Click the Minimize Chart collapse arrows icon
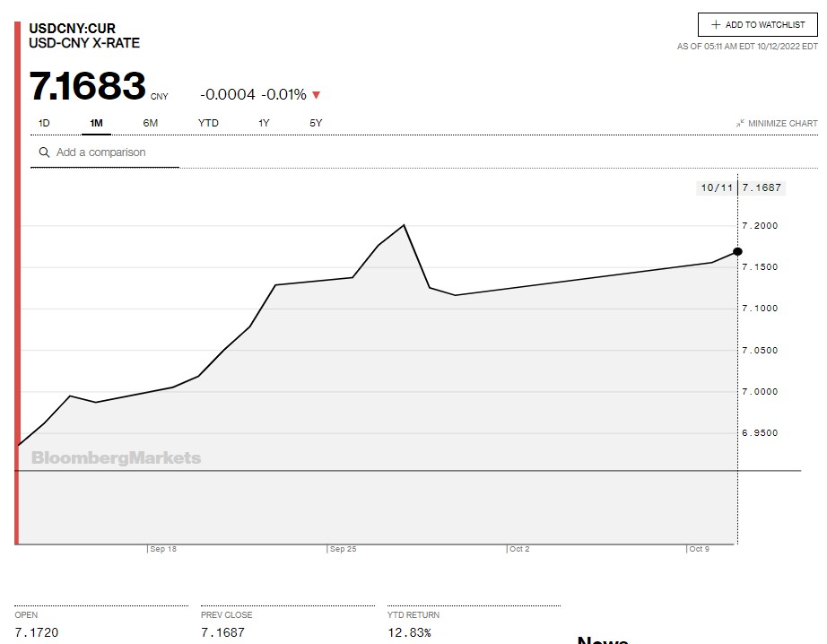The image size is (827, 644). 740,123
